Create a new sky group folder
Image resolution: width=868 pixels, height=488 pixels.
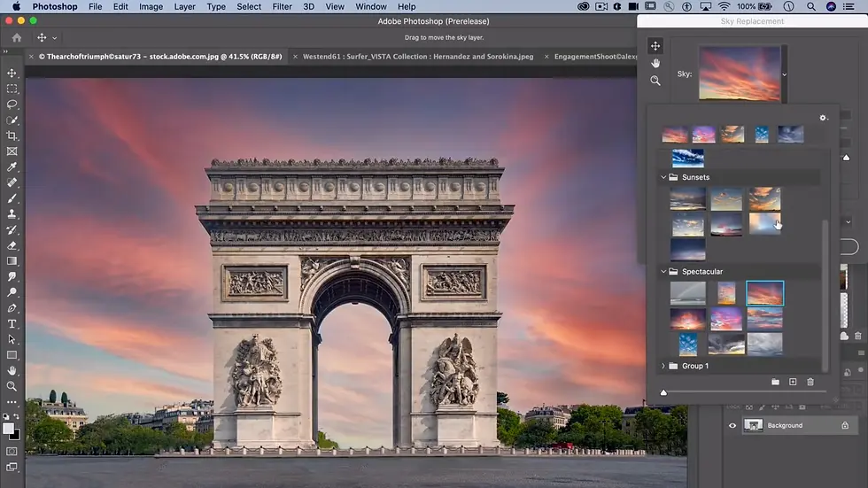coord(776,382)
